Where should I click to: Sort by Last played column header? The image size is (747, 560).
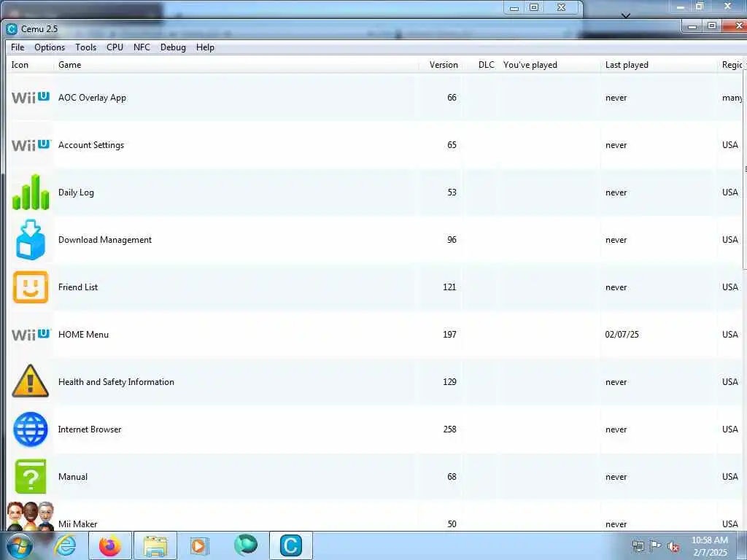(x=659, y=65)
